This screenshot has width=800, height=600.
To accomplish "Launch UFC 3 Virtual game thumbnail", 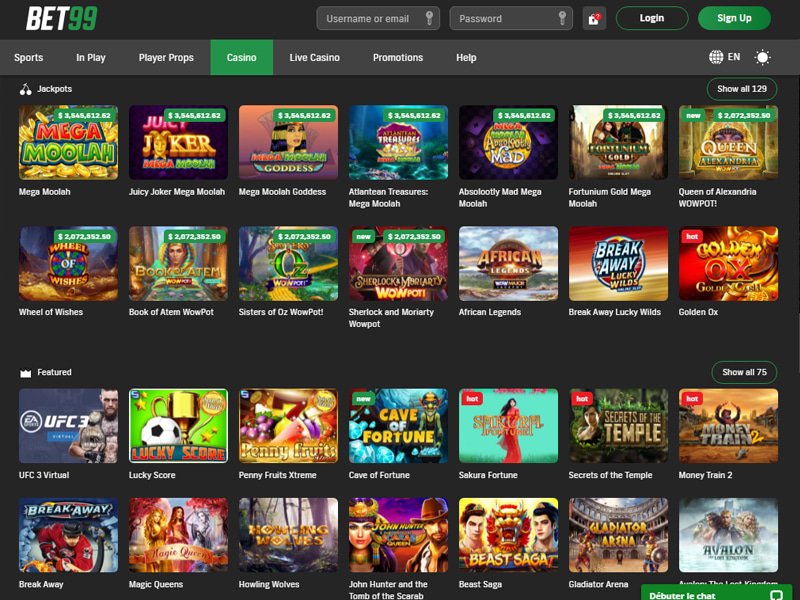I will 68,426.
